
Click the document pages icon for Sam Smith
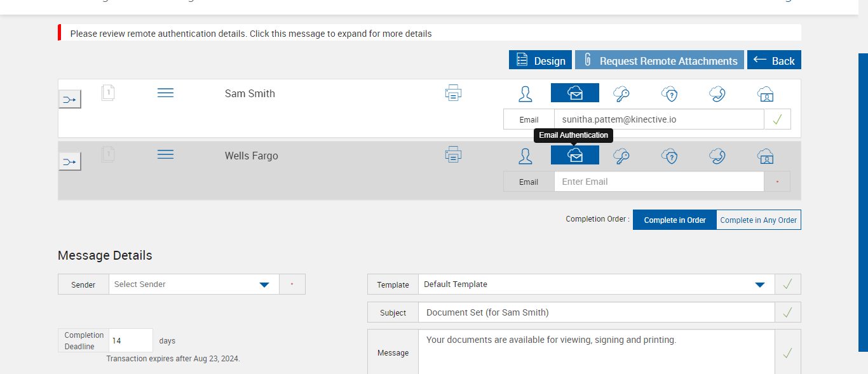108,93
